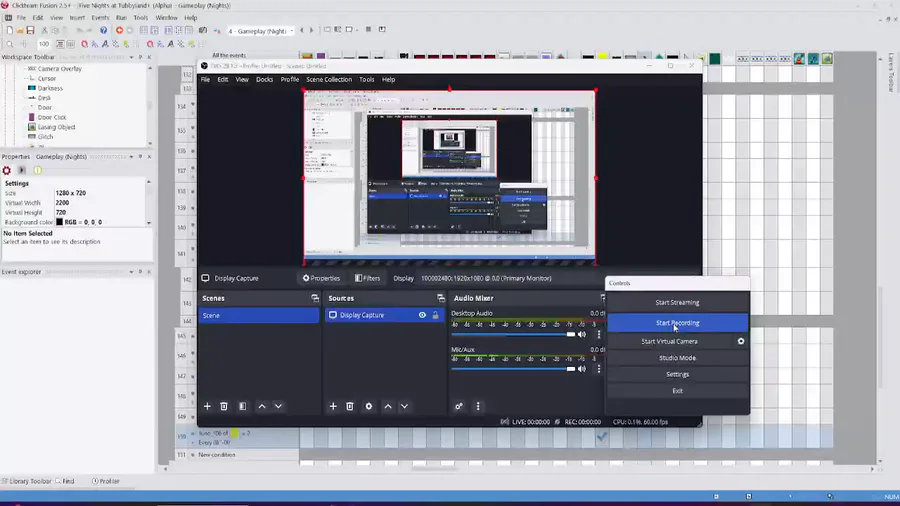900x506 pixels.
Task: Mute Desktop Audio speaker icon
Action: 582,334
